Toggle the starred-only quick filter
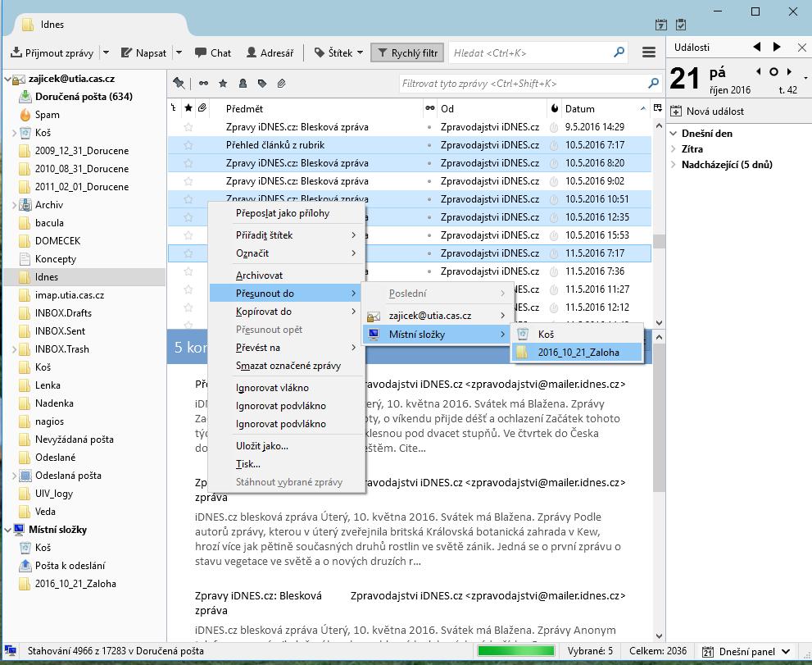 click(x=223, y=83)
